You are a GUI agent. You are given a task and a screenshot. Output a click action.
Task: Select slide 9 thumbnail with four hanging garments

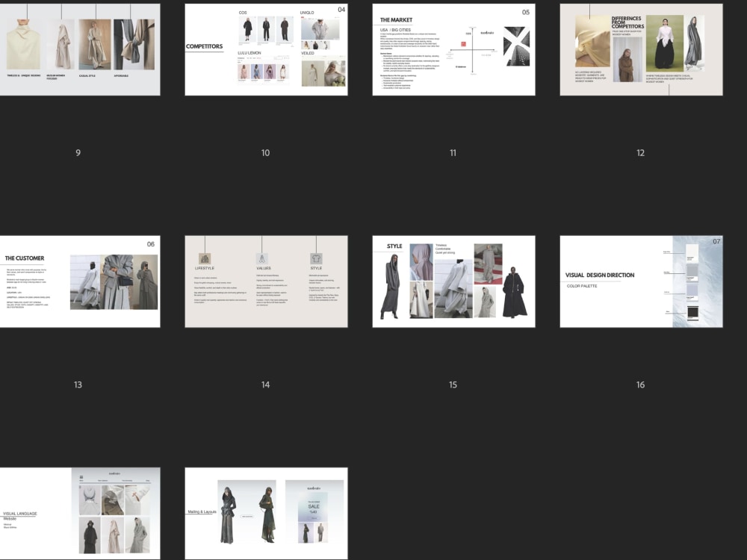(x=80, y=49)
